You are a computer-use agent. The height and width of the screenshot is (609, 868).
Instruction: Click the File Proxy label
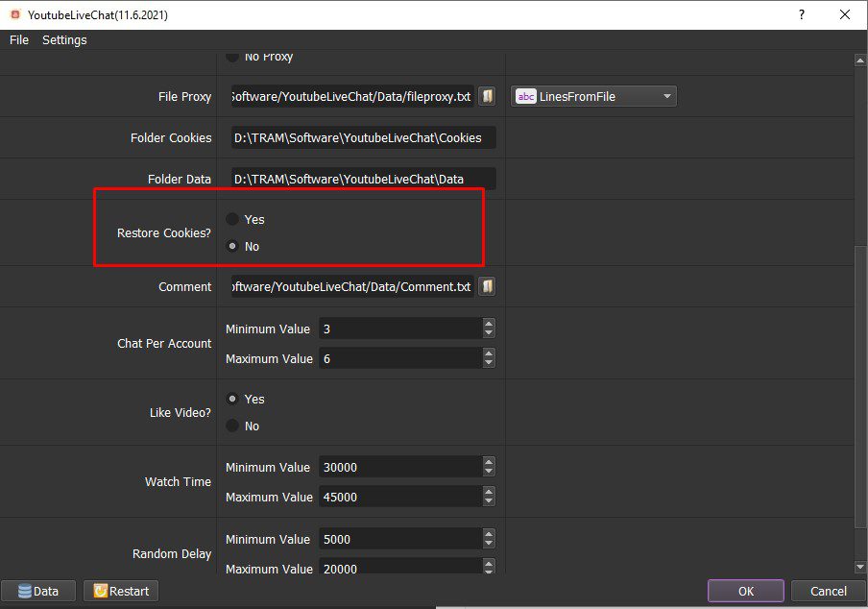185,97
